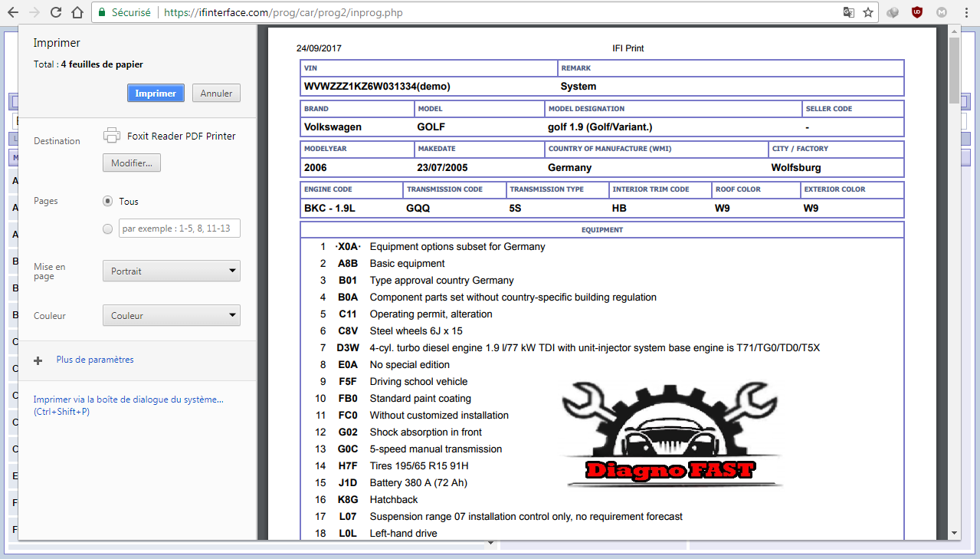The width and height of the screenshot is (980, 559).
Task: Click the L0L Left-hand drive row
Action: click(376, 534)
